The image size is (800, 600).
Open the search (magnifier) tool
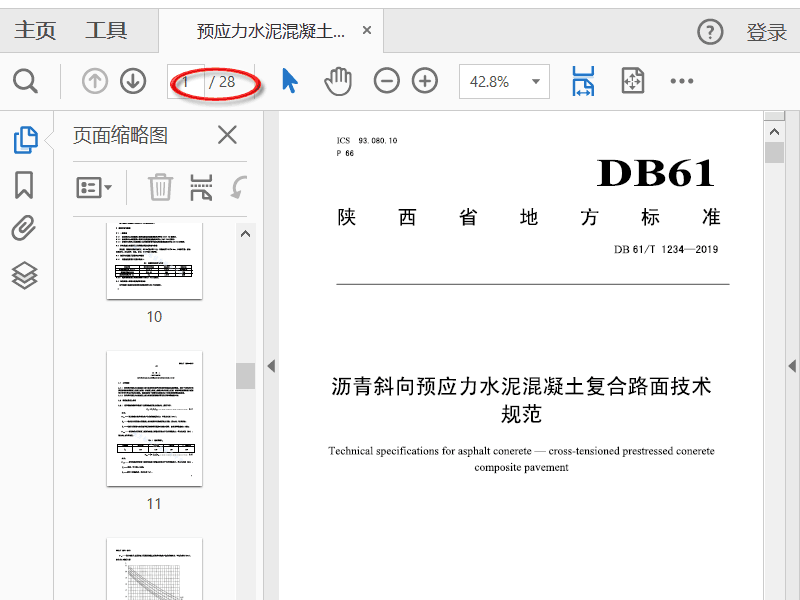tap(26, 81)
